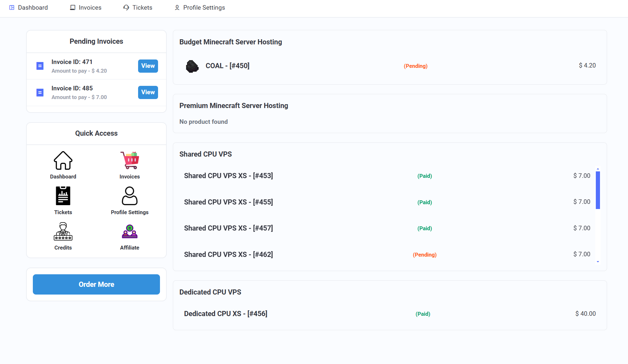Open the Tickets clipboard icon in Quick Access
The width and height of the screenshot is (628, 364).
pos(63,196)
